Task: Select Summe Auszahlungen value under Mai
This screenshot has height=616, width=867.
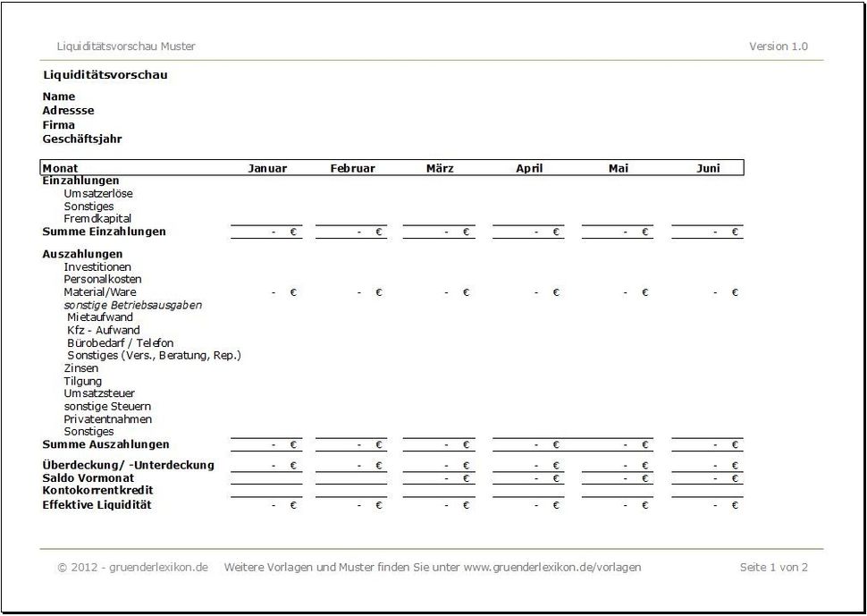Action: point(618,445)
